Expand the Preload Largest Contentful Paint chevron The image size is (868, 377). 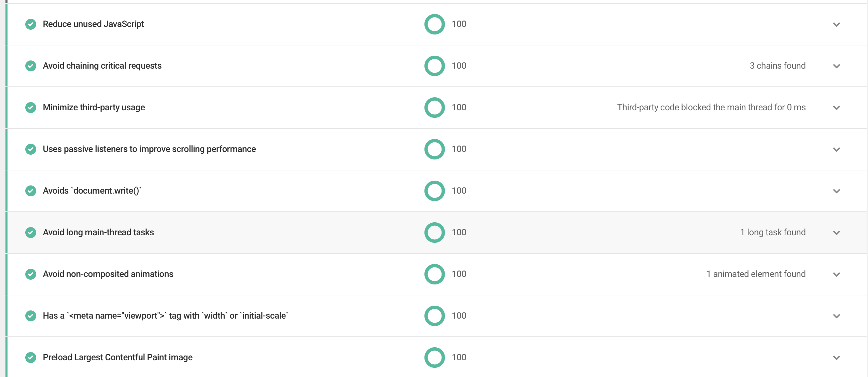point(836,358)
